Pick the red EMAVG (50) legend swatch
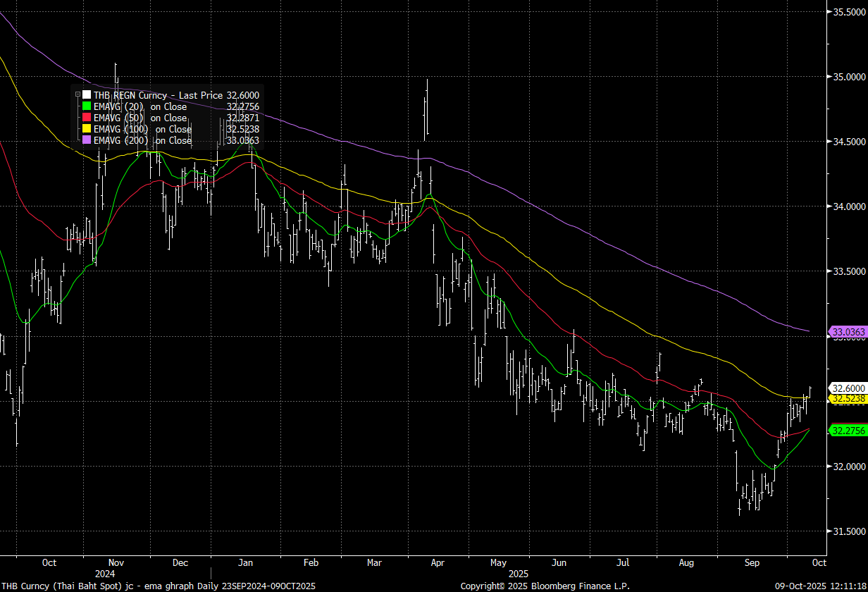The image size is (868, 592). coord(87,118)
